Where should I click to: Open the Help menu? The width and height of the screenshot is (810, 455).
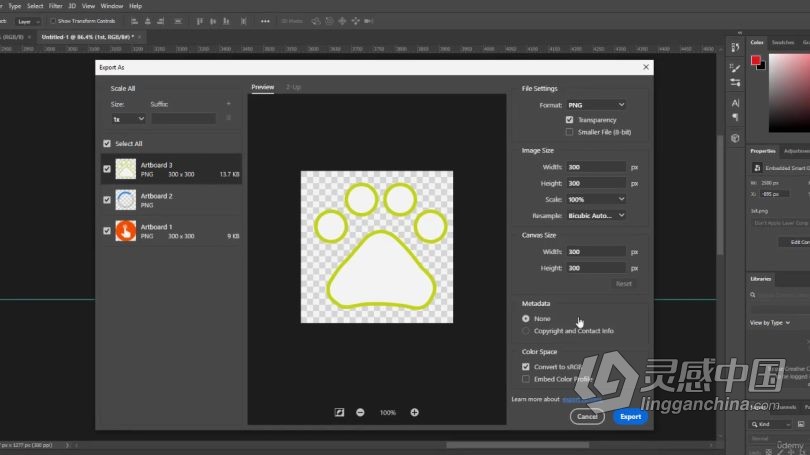135,6
